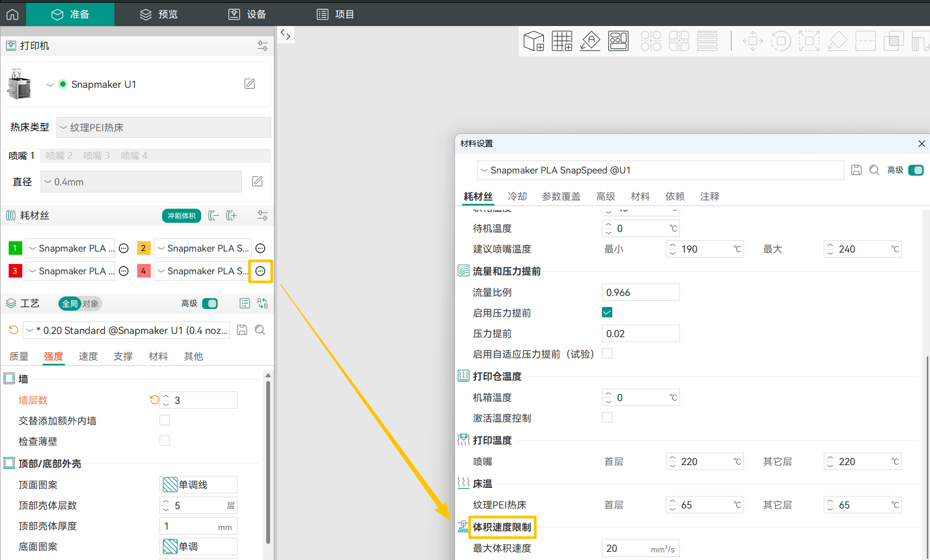Switch to the Device tab
Viewport: 930px width, 560px height.
pos(247,15)
